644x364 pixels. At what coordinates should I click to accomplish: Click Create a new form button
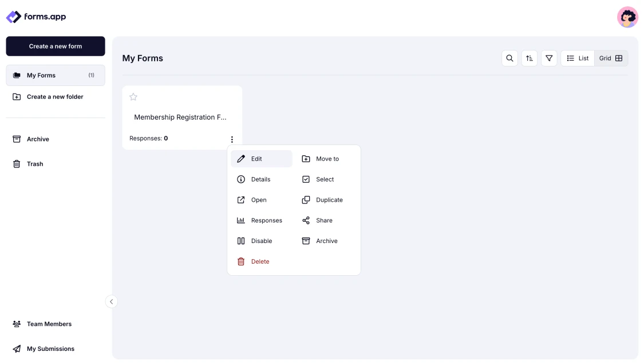[x=56, y=46]
